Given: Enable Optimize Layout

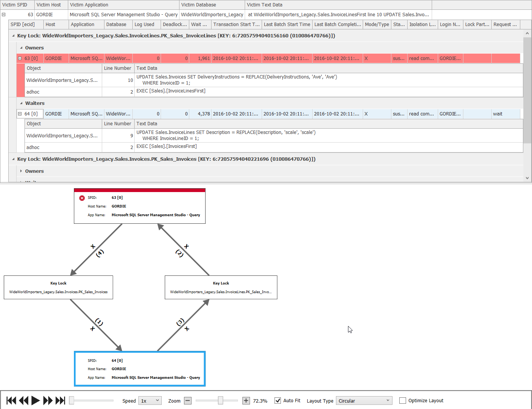Looking at the screenshot, I should pyautogui.click(x=402, y=401).
